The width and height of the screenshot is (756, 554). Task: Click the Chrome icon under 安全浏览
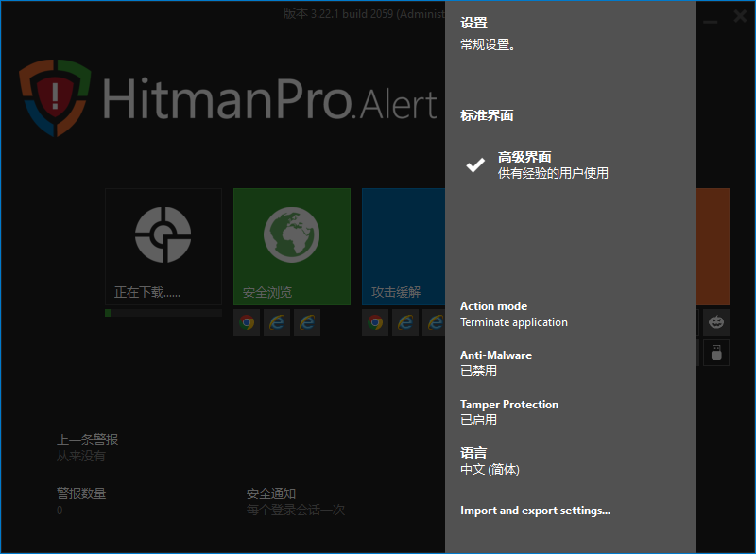(247, 322)
